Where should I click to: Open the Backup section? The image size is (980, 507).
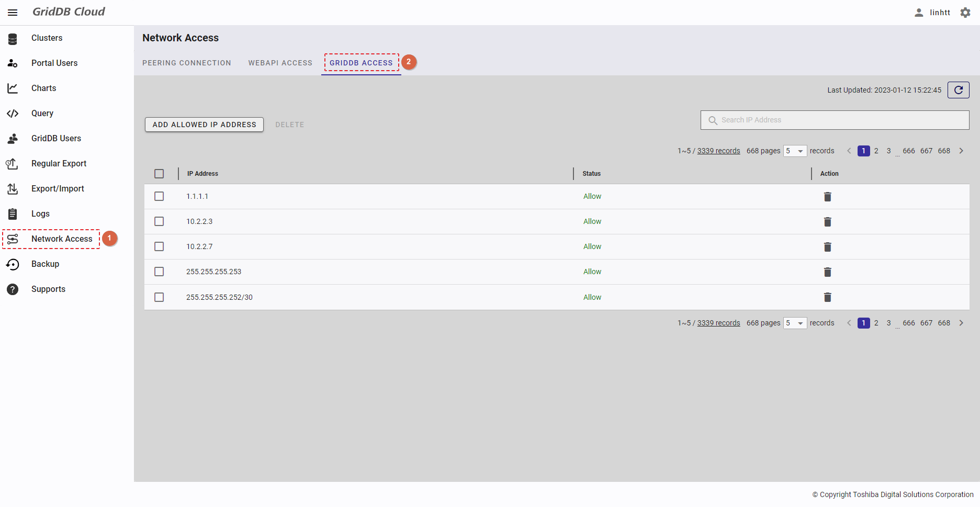coord(45,264)
